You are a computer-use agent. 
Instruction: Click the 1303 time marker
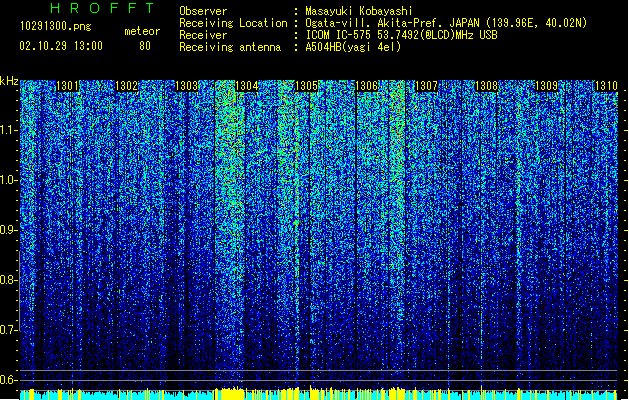187,86
